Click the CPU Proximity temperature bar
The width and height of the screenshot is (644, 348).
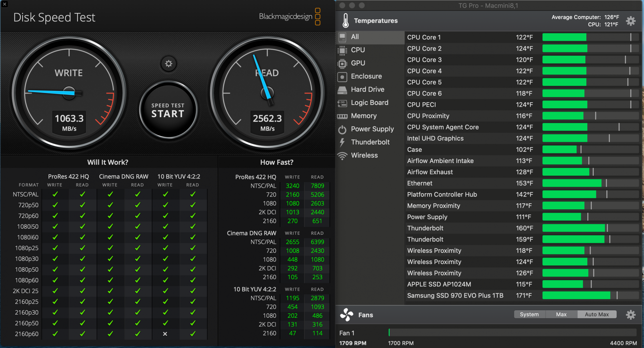tap(591, 116)
